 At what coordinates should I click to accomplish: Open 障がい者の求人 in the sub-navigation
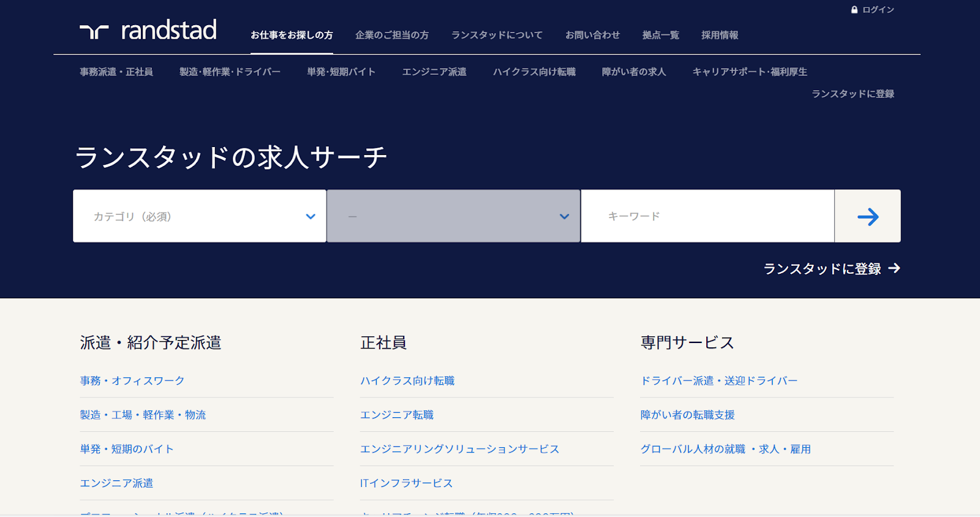(x=634, y=72)
